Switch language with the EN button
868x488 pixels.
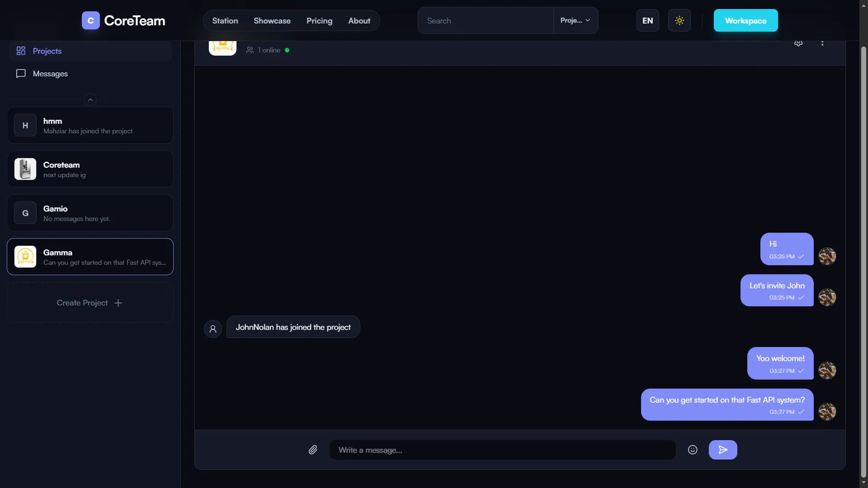[x=648, y=20]
